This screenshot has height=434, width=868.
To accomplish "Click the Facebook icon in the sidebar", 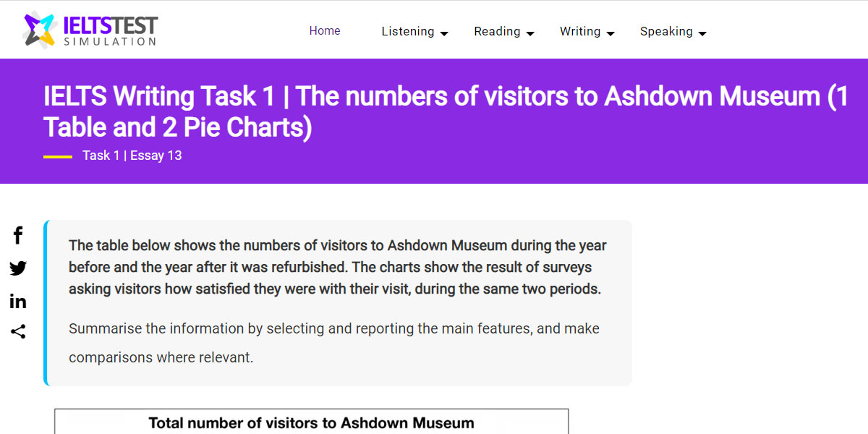I will coord(17,235).
